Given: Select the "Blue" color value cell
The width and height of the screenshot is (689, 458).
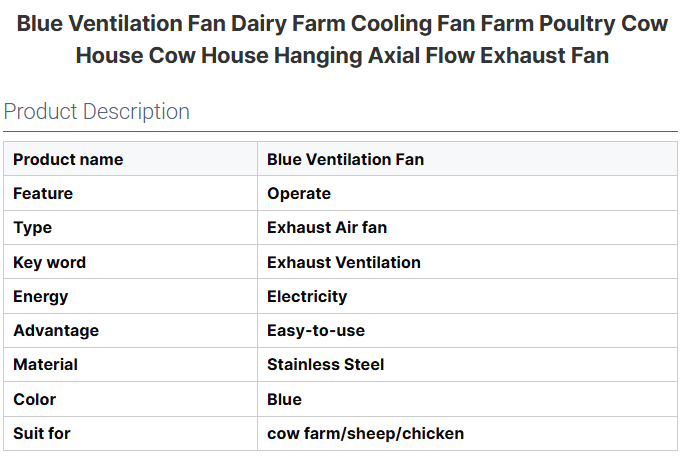Looking at the screenshot, I should click(285, 399).
